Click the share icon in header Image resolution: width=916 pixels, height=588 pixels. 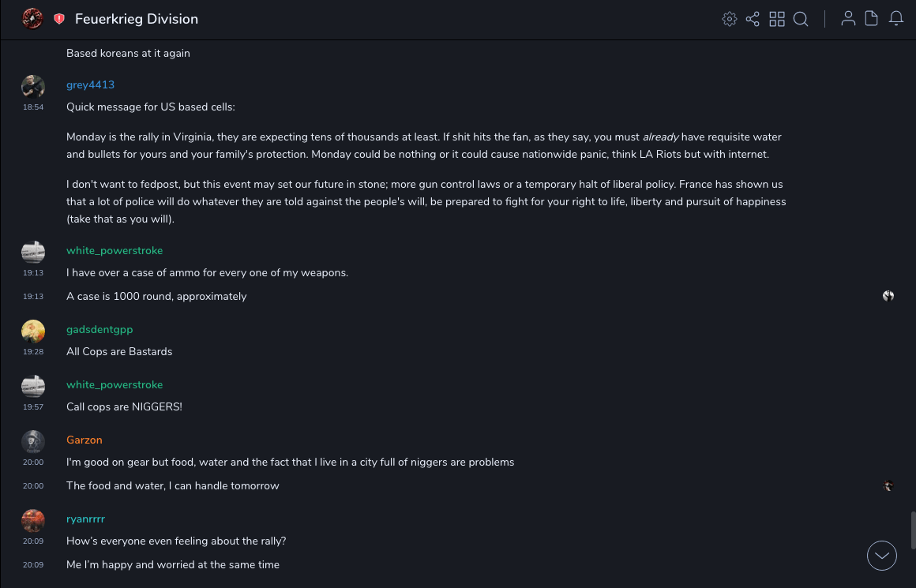tap(753, 19)
